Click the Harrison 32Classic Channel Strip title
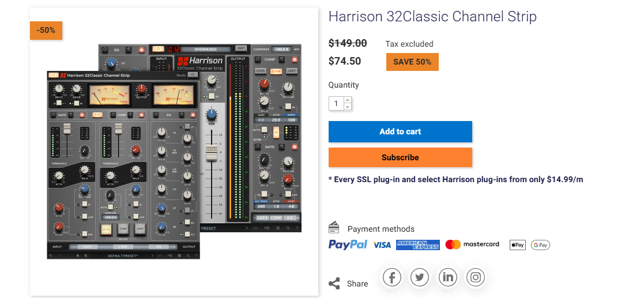The image size is (644, 298). pos(432,17)
